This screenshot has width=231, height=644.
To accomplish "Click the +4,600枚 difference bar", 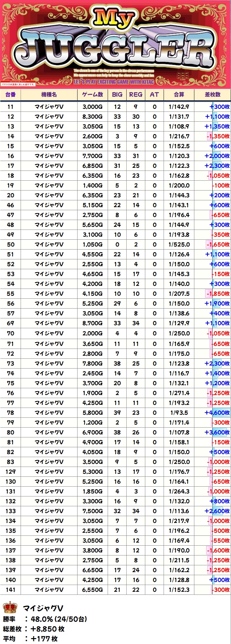I will 217,413.
